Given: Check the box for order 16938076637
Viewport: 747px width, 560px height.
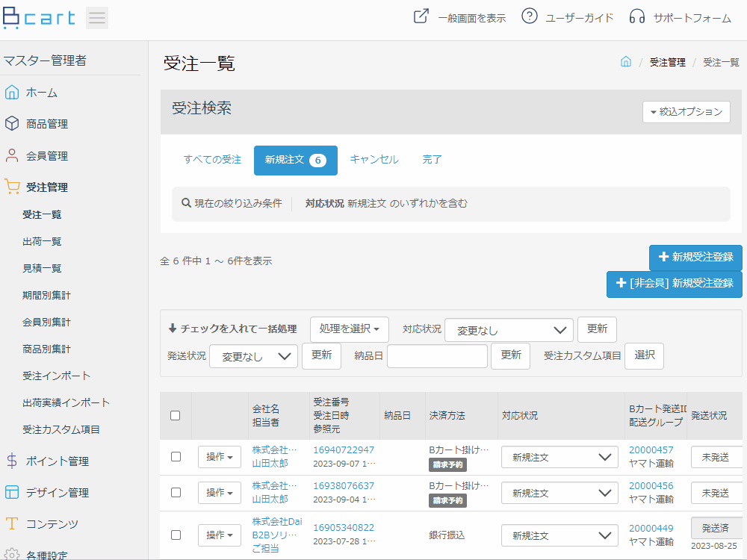Looking at the screenshot, I should [176, 492].
